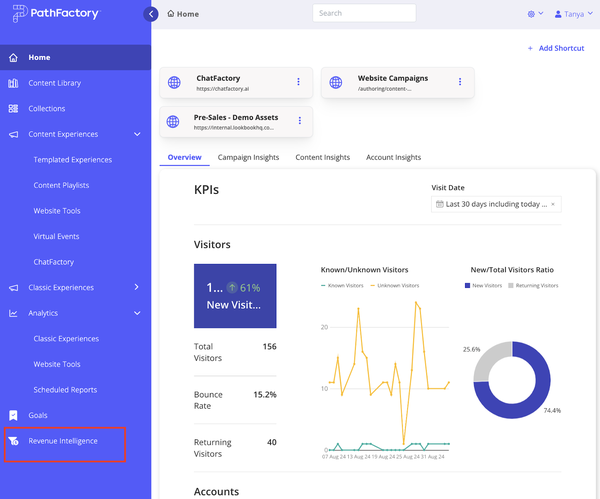Clear the Visit Date filter with x
The image size is (600, 499).
pos(553,204)
